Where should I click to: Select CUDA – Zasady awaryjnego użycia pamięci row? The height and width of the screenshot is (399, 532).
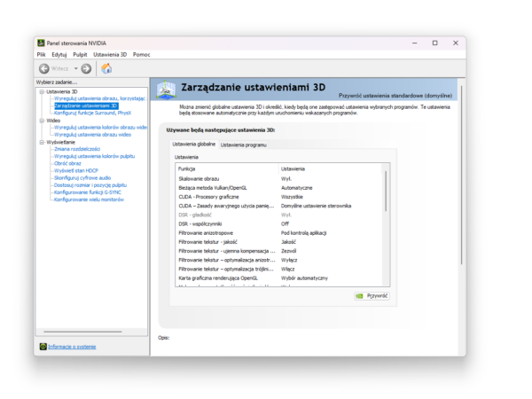[278, 206]
